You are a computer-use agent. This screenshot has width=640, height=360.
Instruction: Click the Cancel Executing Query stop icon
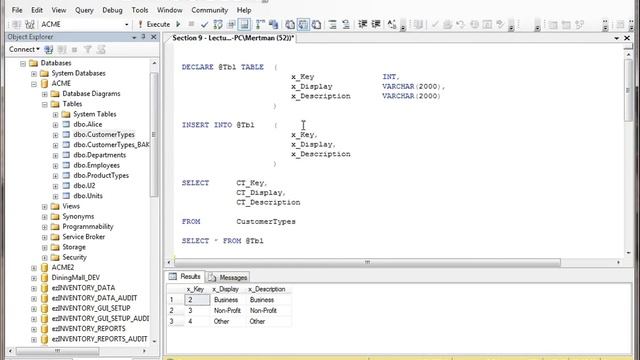tap(191, 24)
